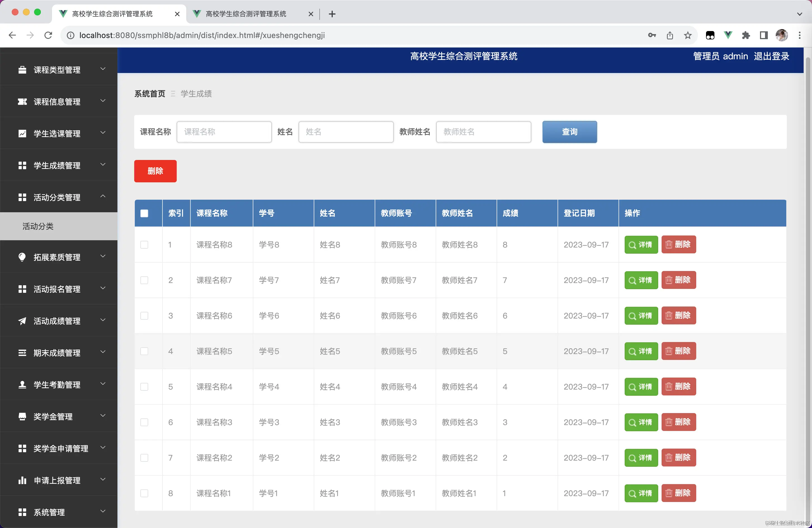The height and width of the screenshot is (528, 812).
Task: Click the browser share icon
Action: [670, 35]
